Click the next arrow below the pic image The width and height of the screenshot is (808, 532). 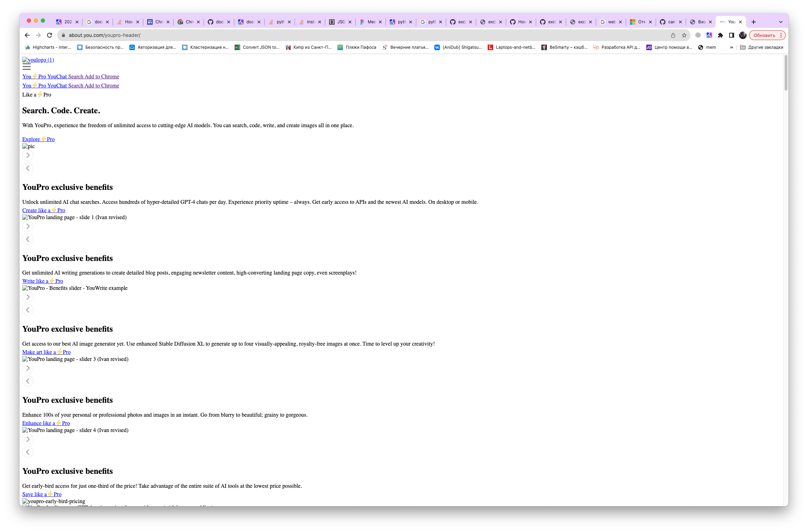coord(28,155)
